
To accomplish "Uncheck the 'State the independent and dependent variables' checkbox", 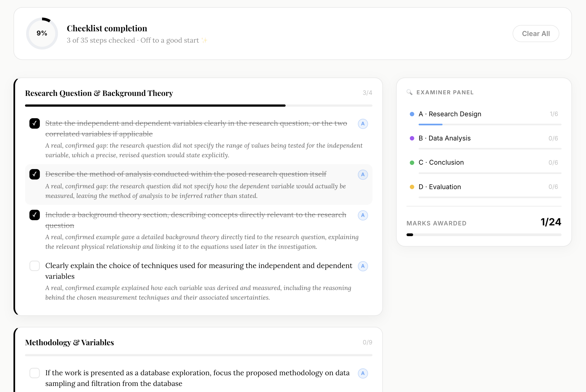I will point(35,123).
